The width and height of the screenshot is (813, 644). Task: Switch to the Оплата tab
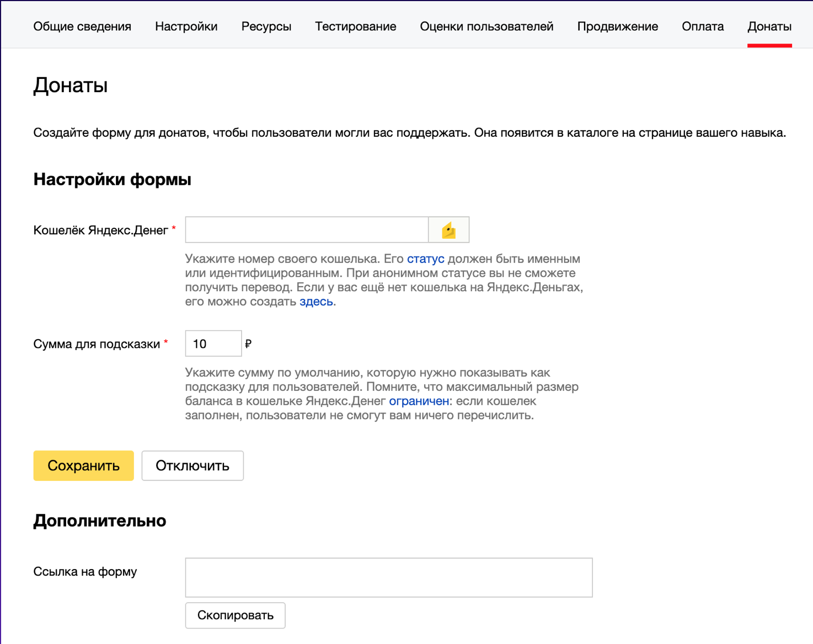[703, 26]
